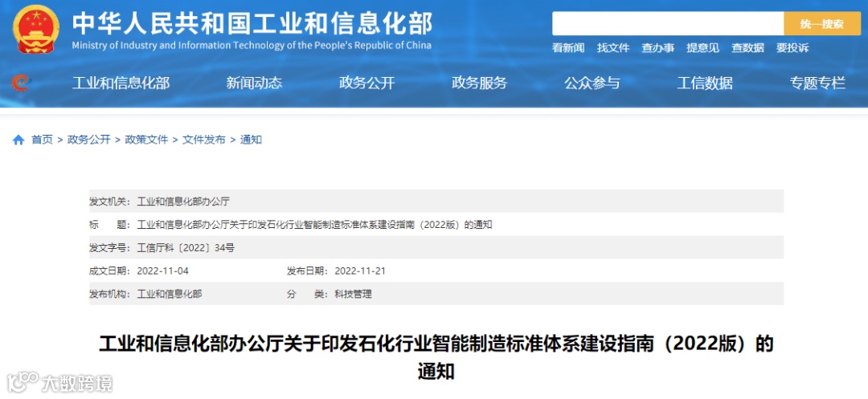The height and width of the screenshot is (399, 868).
Task: Open the 公众参与 navigation menu
Action: (x=592, y=83)
